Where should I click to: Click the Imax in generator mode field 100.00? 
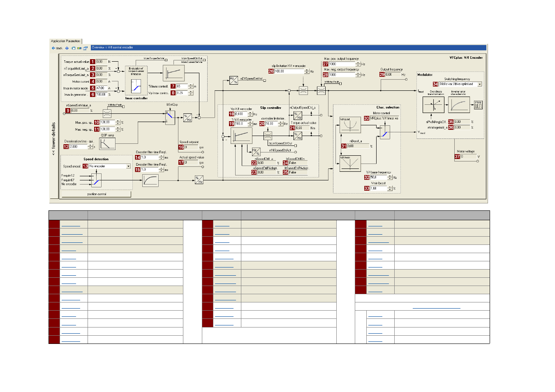(x=102, y=95)
